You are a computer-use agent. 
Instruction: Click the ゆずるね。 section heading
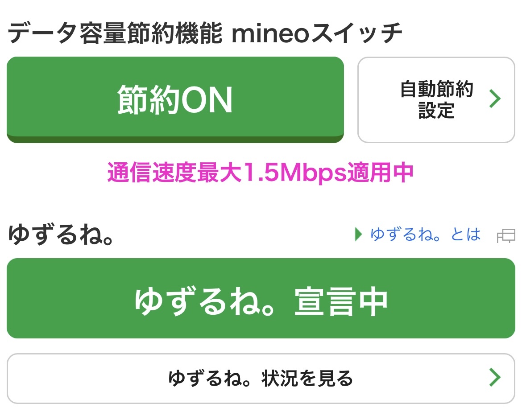[x=60, y=235]
